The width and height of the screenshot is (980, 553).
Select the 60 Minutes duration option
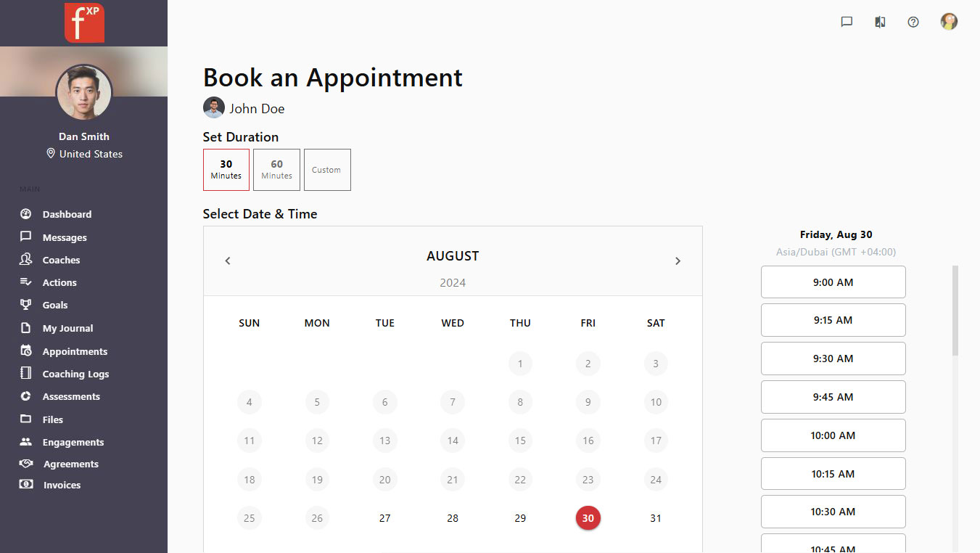[x=276, y=170]
